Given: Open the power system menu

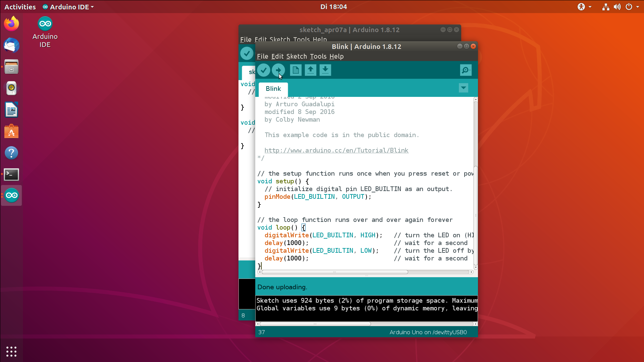Looking at the screenshot, I should [x=632, y=7].
